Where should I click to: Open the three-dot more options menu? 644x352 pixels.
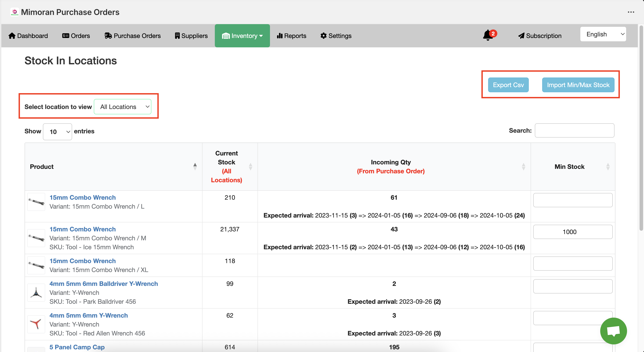tap(631, 12)
